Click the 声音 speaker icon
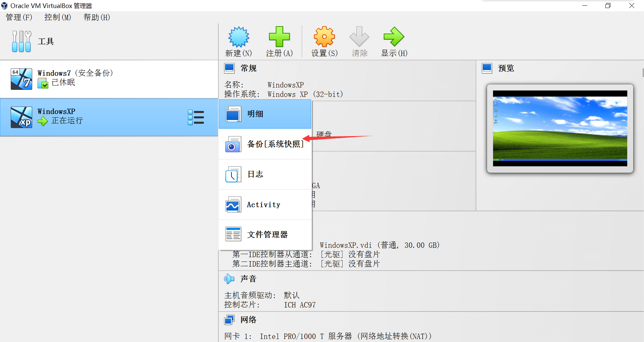This screenshot has height=342, width=644. click(229, 279)
